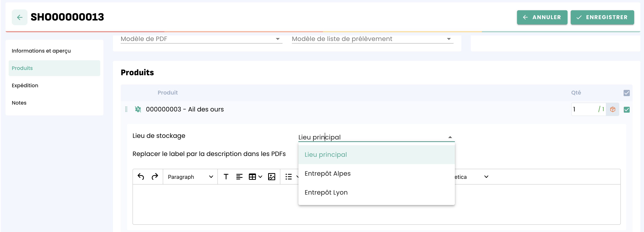Click the drag handle for Ail des ours
The width and height of the screenshot is (644, 232).
click(x=126, y=109)
